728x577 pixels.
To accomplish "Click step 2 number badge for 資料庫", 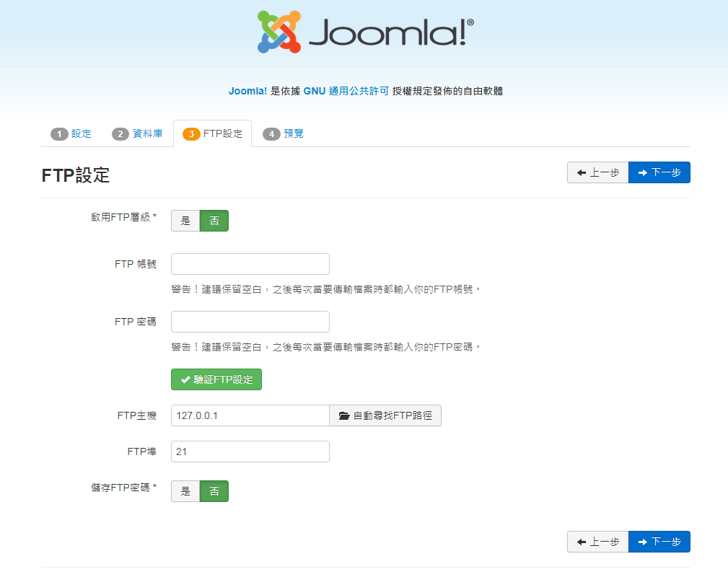I will coord(120,134).
